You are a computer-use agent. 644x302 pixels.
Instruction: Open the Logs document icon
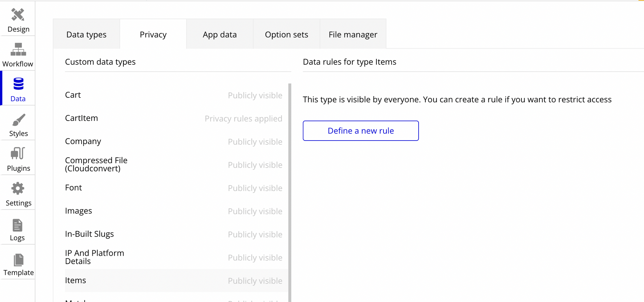(x=17, y=225)
